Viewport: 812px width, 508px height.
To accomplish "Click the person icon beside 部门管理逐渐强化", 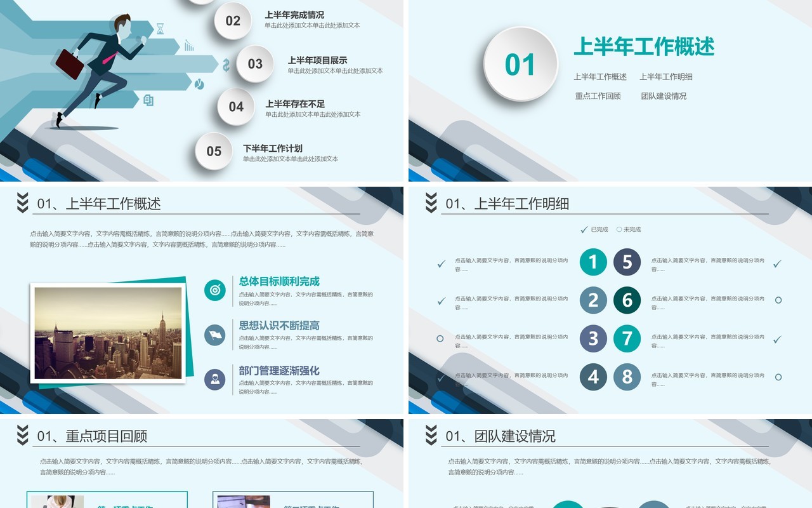I will [x=215, y=380].
